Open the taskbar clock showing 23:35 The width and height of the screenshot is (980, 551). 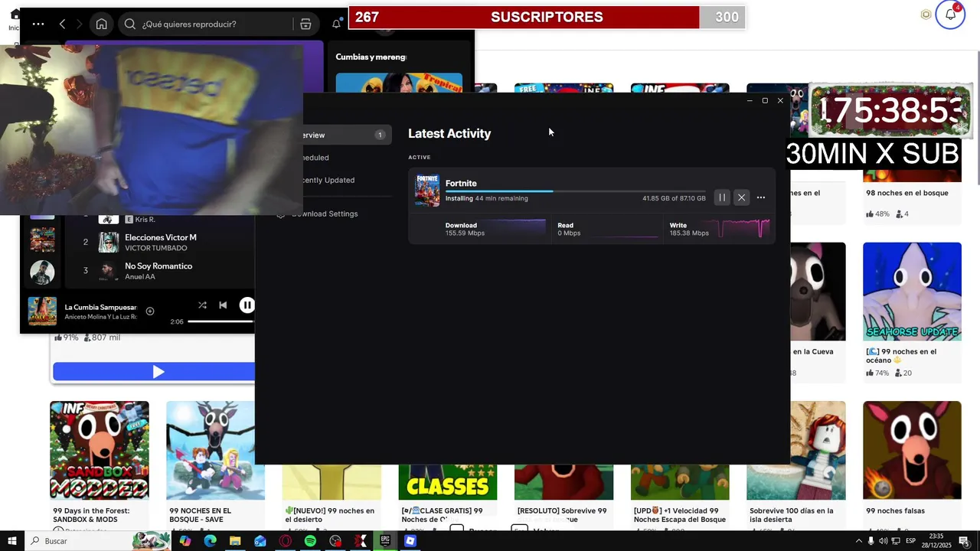click(x=936, y=541)
